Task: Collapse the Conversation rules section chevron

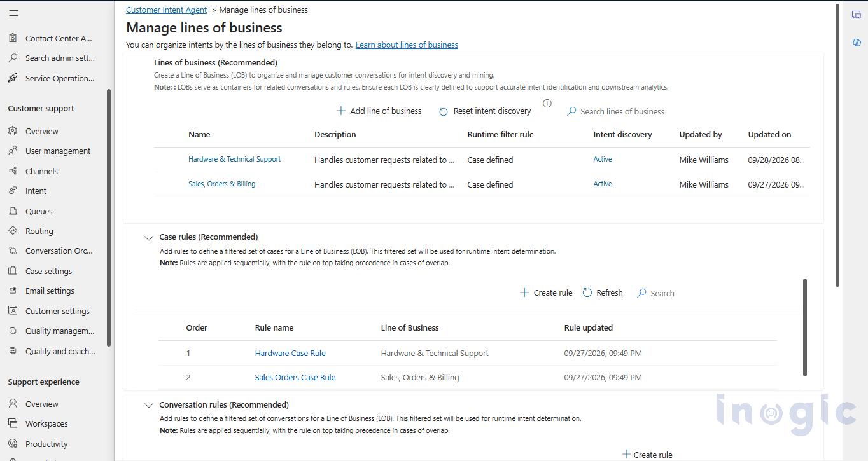Action: [149, 405]
